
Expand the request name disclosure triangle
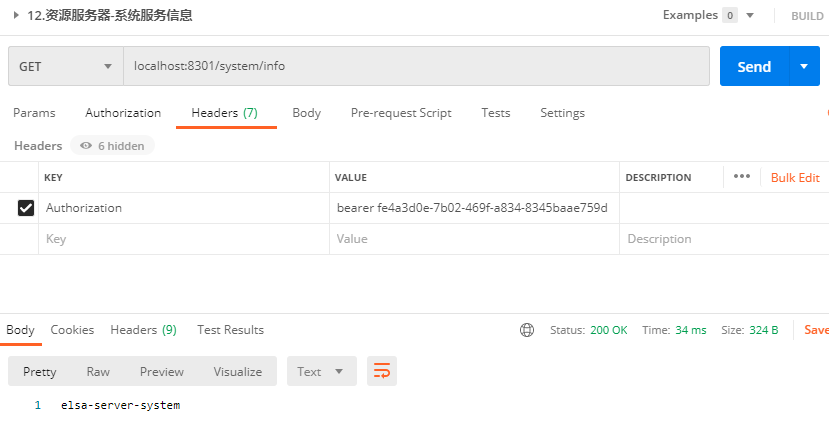(16, 15)
